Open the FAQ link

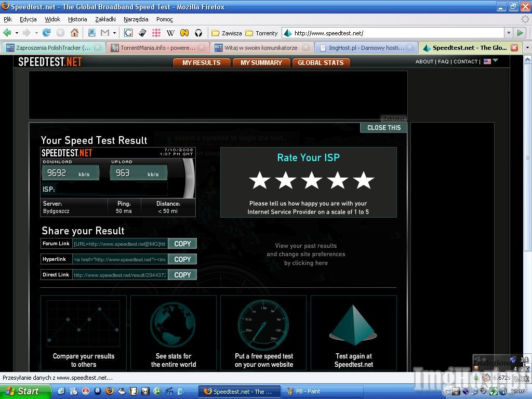[x=443, y=61]
